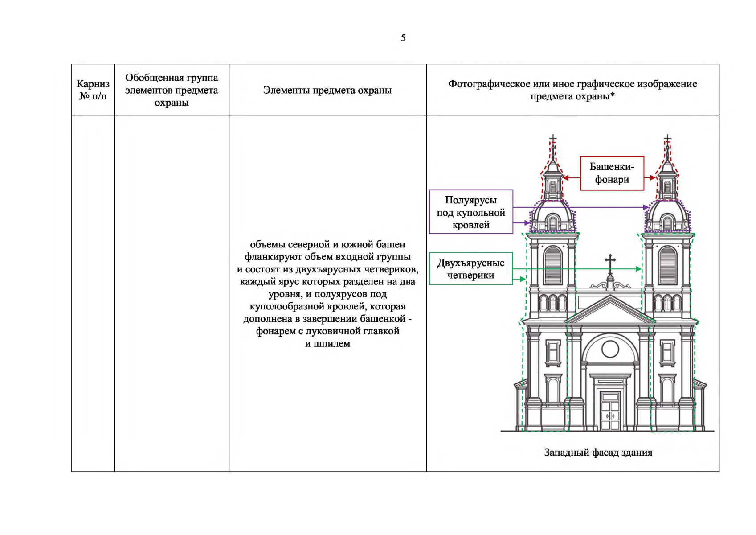756x535 pixels.
Task: Click the left tower's purple-outlined dome tier
Action: point(552,218)
